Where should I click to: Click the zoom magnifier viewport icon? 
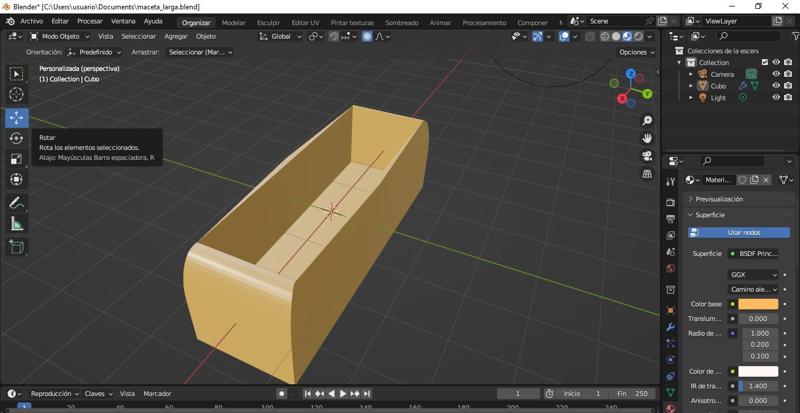coord(647,121)
